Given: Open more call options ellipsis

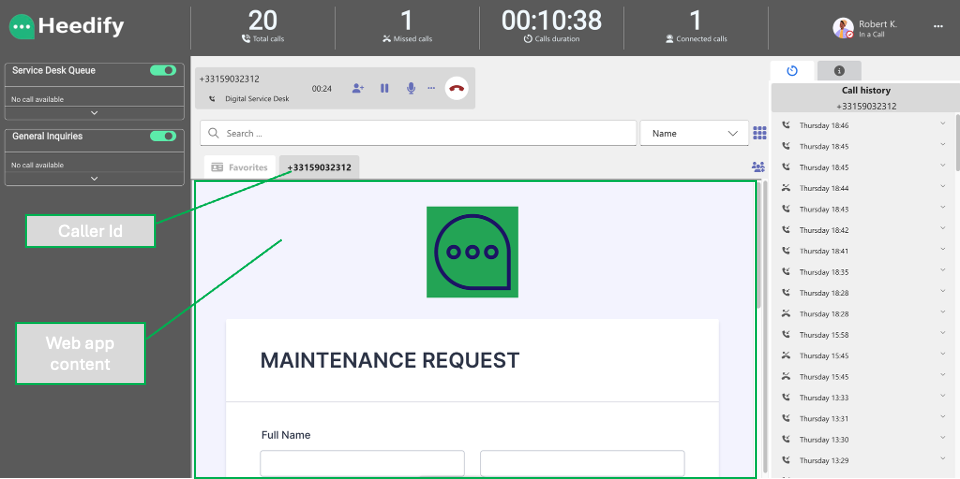Looking at the screenshot, I should 431,88.
